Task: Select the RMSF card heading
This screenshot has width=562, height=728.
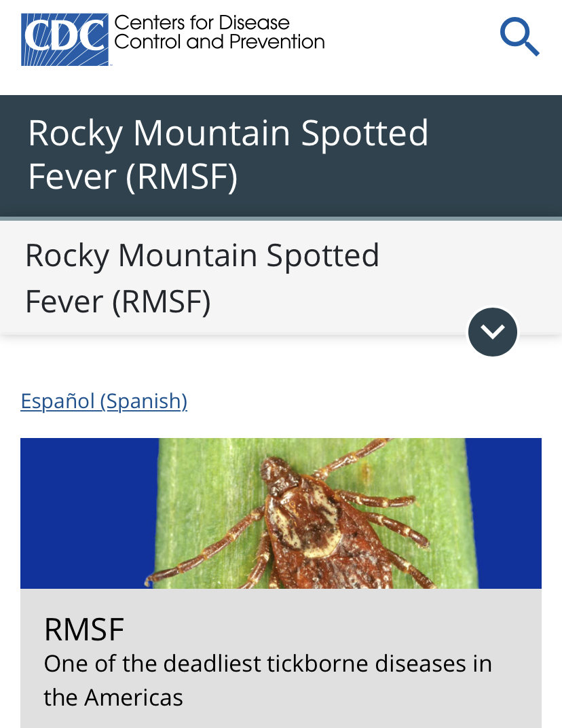Action: [84, 630]
